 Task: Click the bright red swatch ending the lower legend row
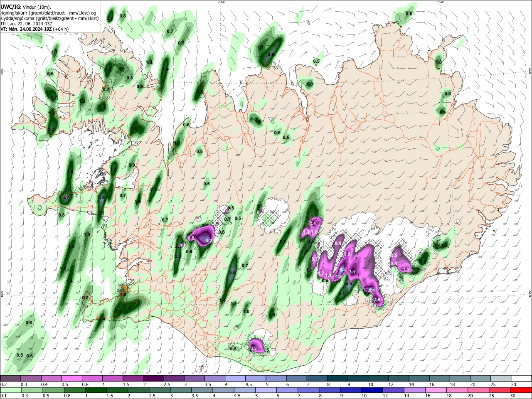click(520, 390)
